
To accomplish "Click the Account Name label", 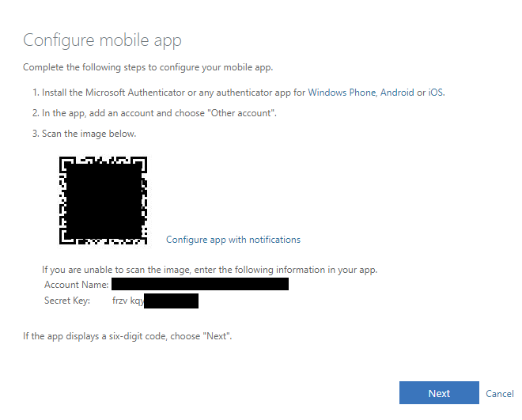I will tap(76, 285).
